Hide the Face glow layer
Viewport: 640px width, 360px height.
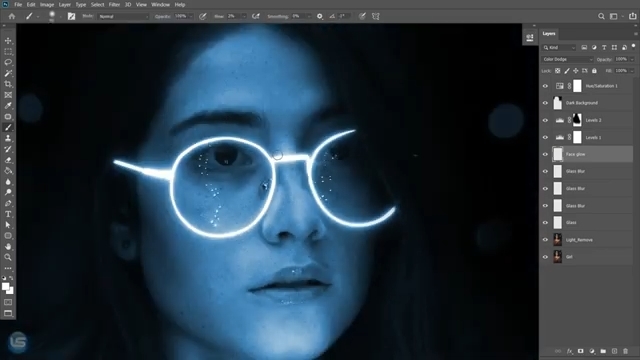[x=545, y=154]
